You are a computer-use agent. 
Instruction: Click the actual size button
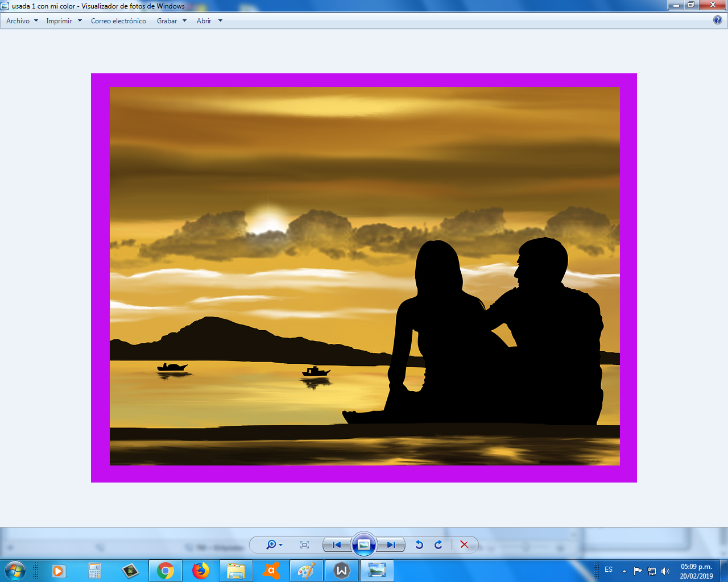tap(304, 544)
